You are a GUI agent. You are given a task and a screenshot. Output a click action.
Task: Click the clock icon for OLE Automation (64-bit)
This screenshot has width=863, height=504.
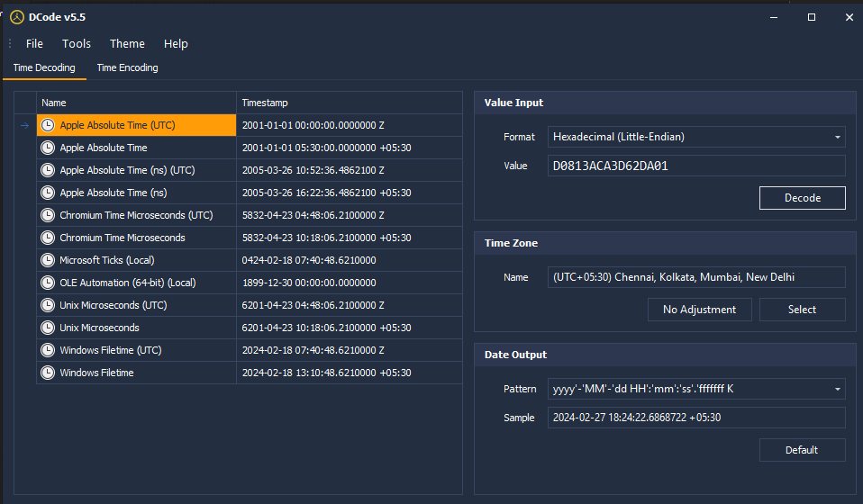pos(48,283)
